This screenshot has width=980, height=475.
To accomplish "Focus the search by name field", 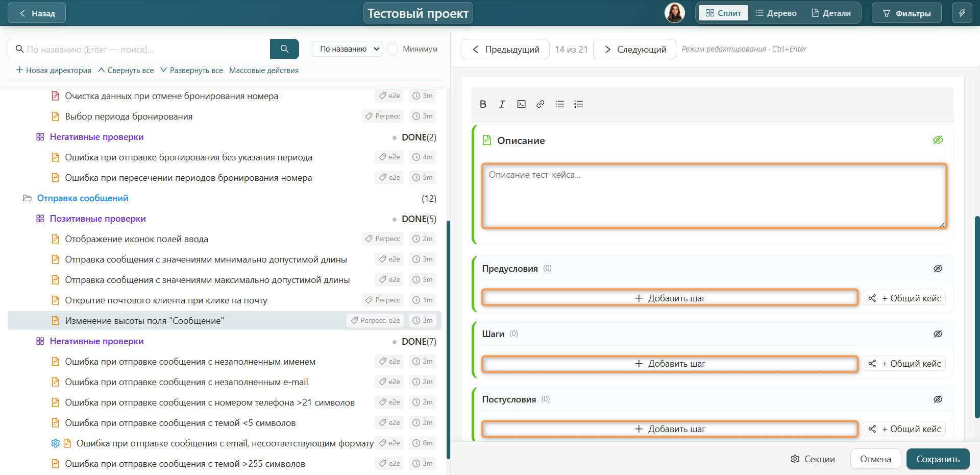I will pos(139,49).
